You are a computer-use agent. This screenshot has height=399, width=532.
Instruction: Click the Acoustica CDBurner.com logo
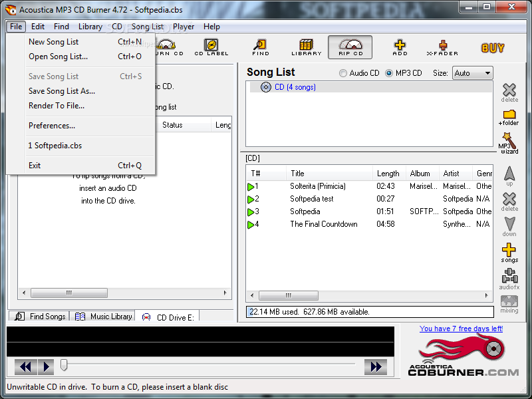(464, 355)
